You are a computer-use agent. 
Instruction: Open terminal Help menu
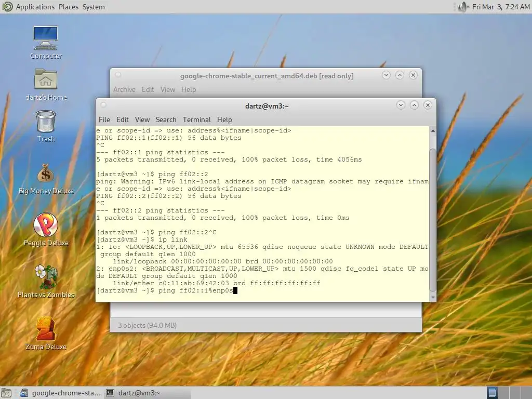224,119
